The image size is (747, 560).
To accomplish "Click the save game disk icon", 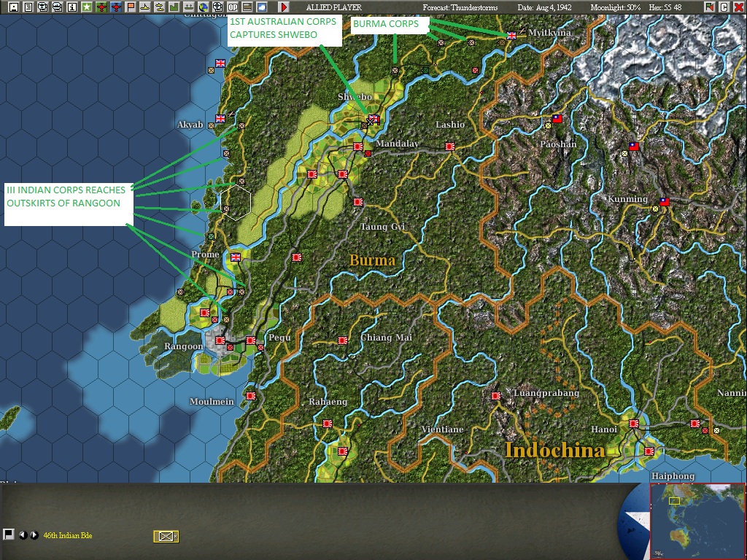I will [x=13, y=7].
